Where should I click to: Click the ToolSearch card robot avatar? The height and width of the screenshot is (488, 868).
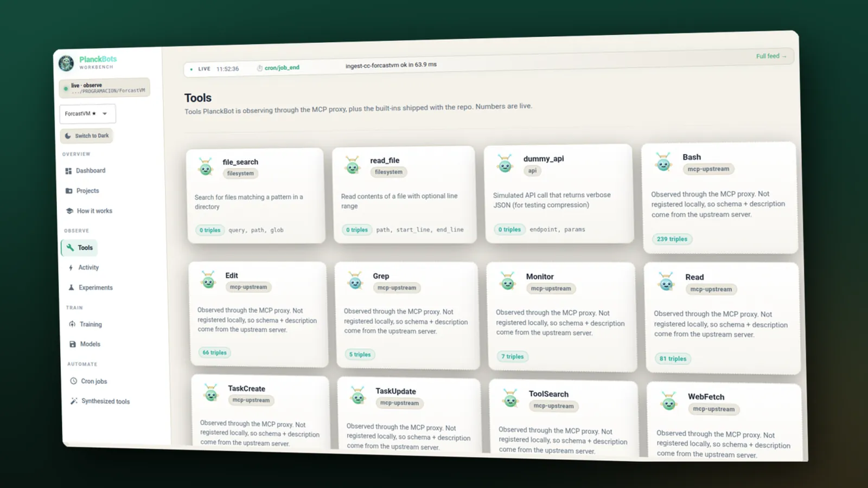pos(510,399)
